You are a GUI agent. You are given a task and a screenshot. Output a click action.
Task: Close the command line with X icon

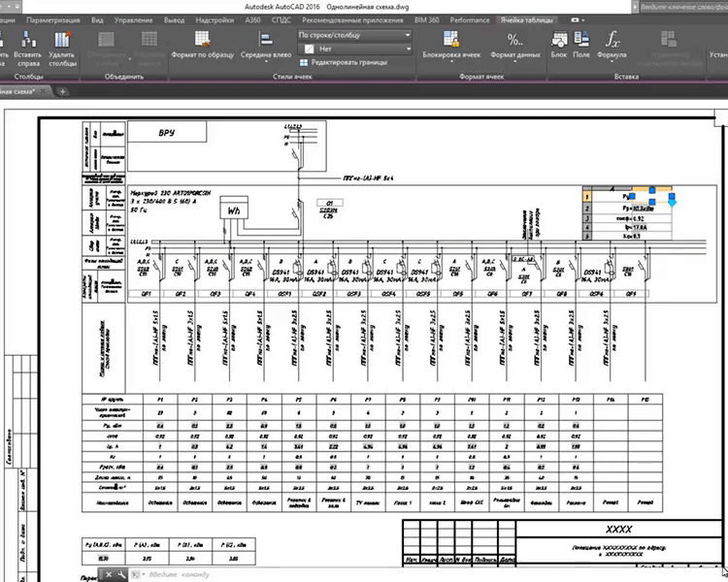[108, 574]
